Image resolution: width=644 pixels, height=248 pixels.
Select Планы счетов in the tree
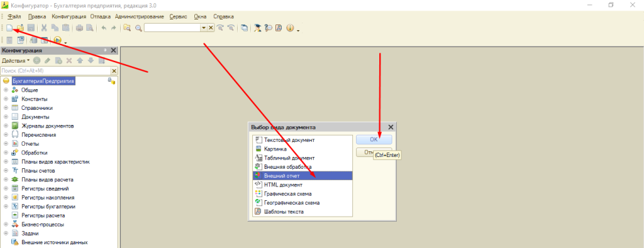(x=38, y=171)
